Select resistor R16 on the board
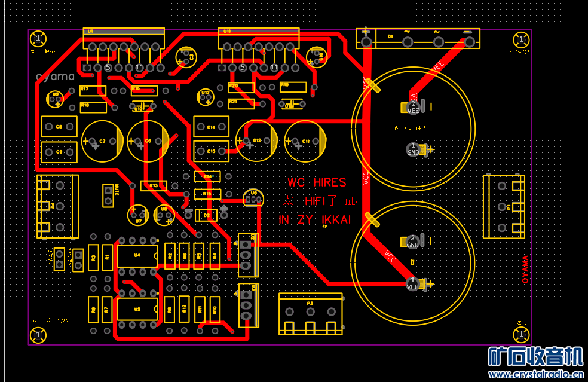The width and height of the screenshot is (588, 382). tap(144, 91)
